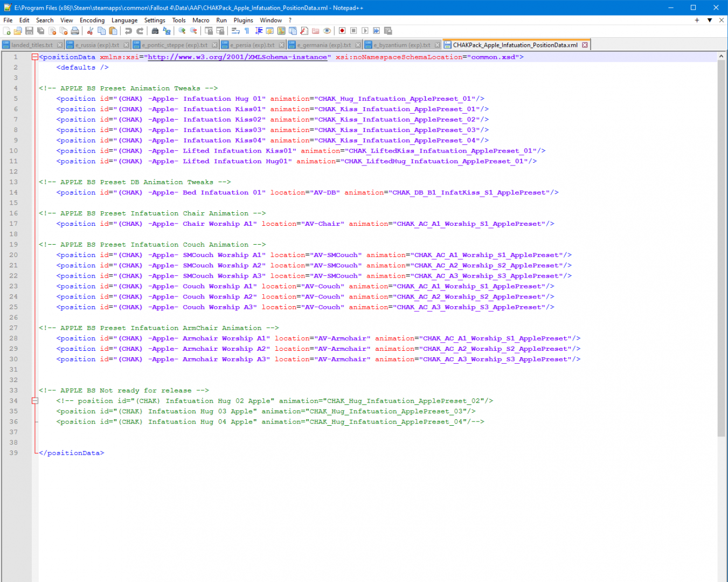Viewport: 728px width, 582px height.
Task: Open the Plugins menu
Action: [x=243, y=20]
